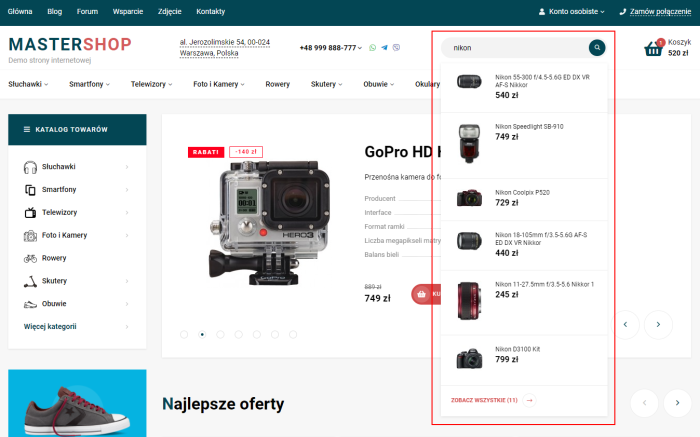700x437 pixels.
Task: Select the first slider dot
Action: 184,334
